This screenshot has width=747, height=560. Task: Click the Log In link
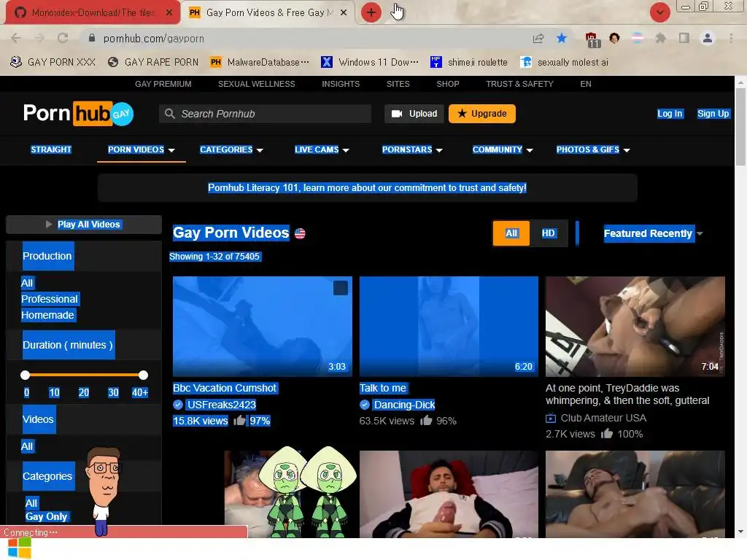coord(670,114)
